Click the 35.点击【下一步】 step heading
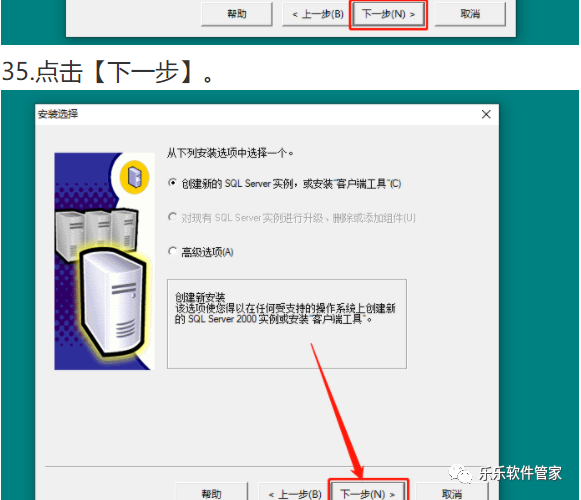 (108, 71)
